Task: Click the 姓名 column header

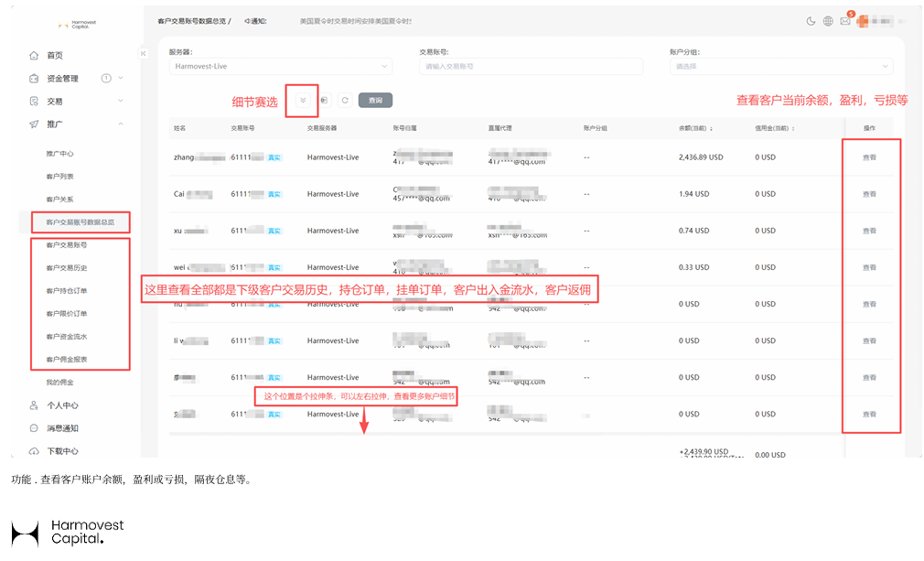Action: coord(179,128)
